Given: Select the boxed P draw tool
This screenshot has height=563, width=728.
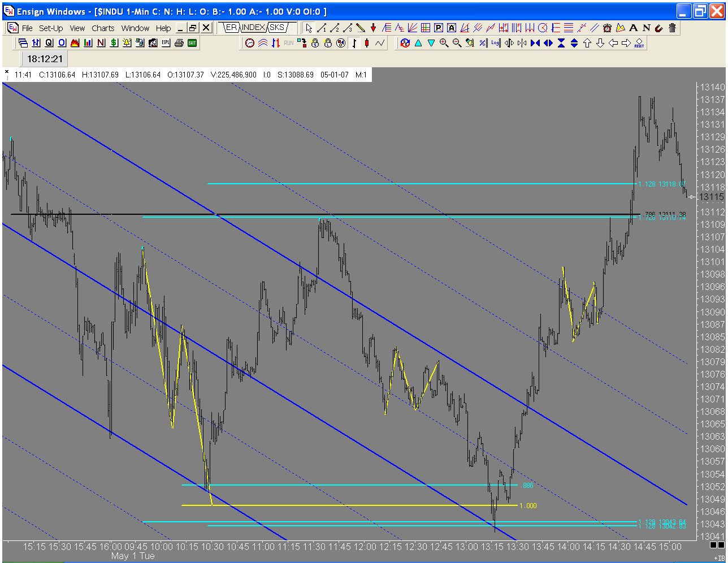Looking at the screenshot, I should [x=439, y=28].
